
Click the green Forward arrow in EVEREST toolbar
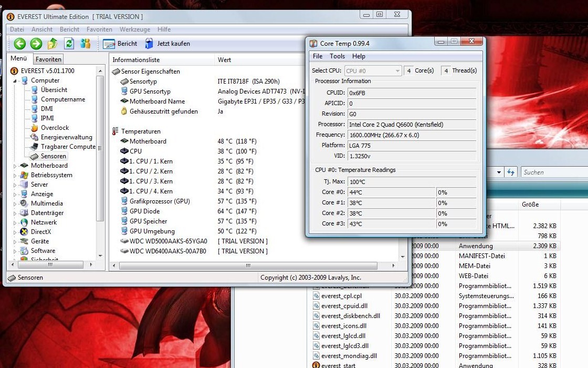[36, 44]
